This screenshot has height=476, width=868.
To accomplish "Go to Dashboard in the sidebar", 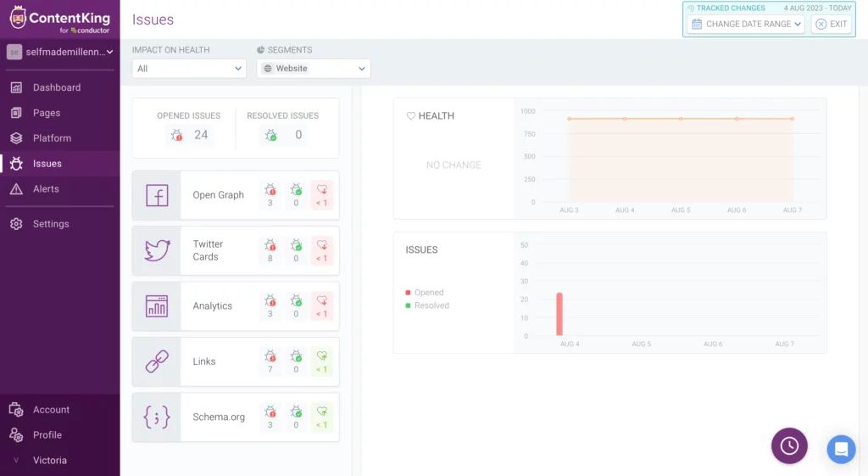I will point(56,87).
